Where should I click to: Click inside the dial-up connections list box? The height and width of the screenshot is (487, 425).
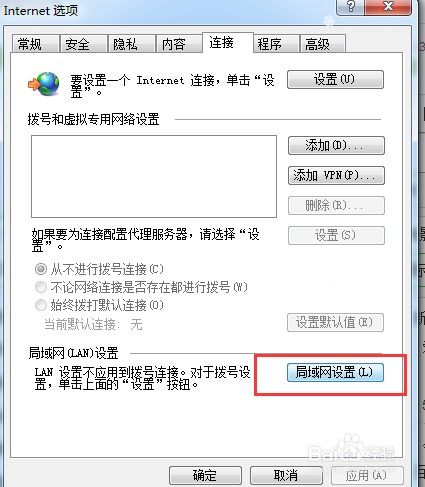click(154, 176)
